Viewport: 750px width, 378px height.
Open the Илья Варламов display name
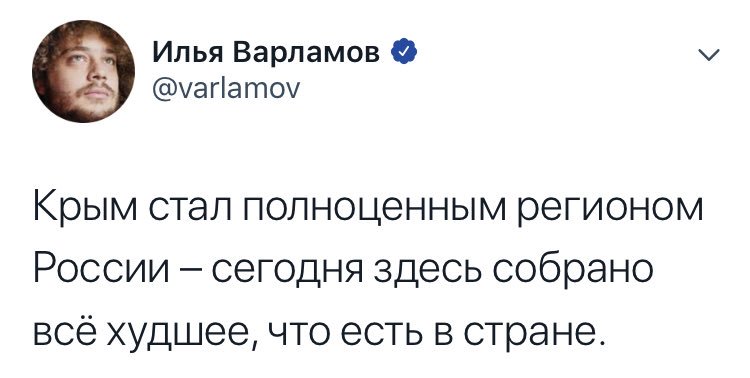tap(266, 55)
